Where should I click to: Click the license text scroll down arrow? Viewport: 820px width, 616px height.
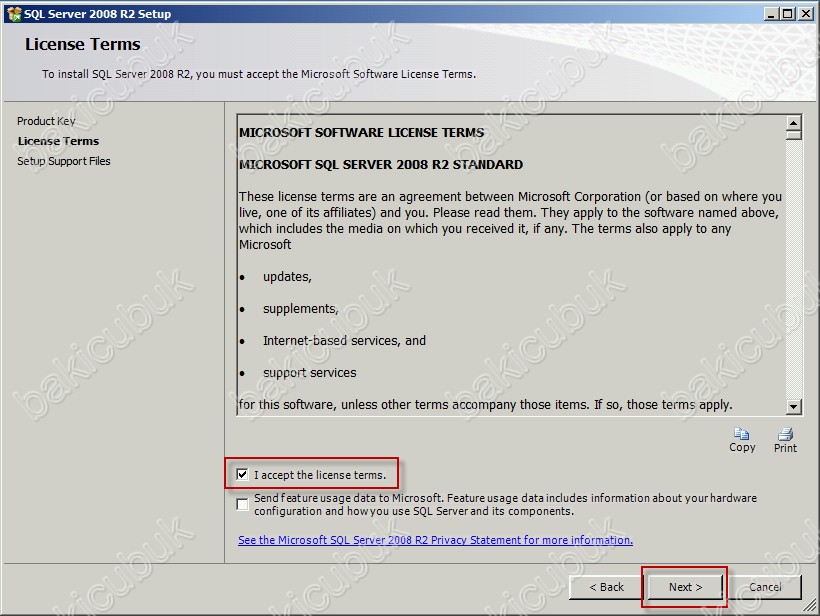coord(793,406)
